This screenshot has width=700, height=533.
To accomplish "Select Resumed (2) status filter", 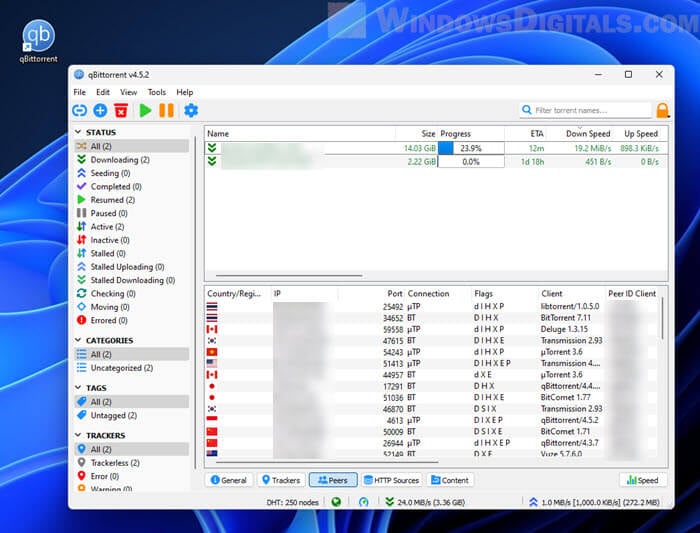I will pos(132,200).
